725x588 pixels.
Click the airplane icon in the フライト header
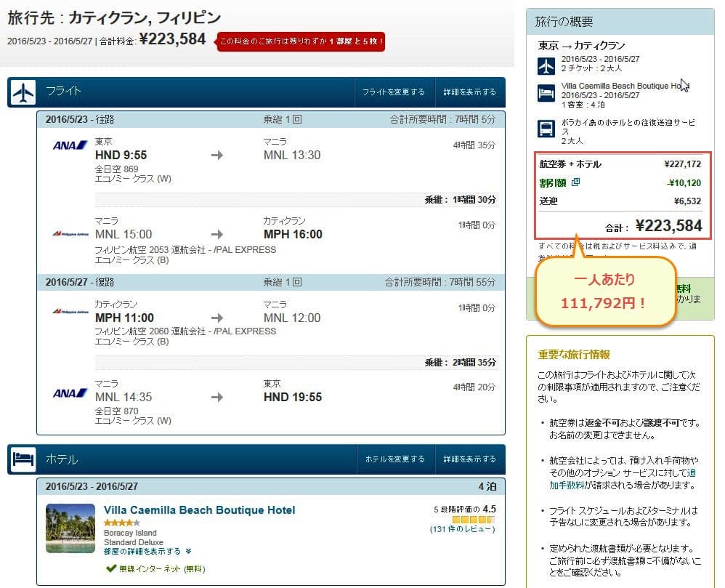23,92
